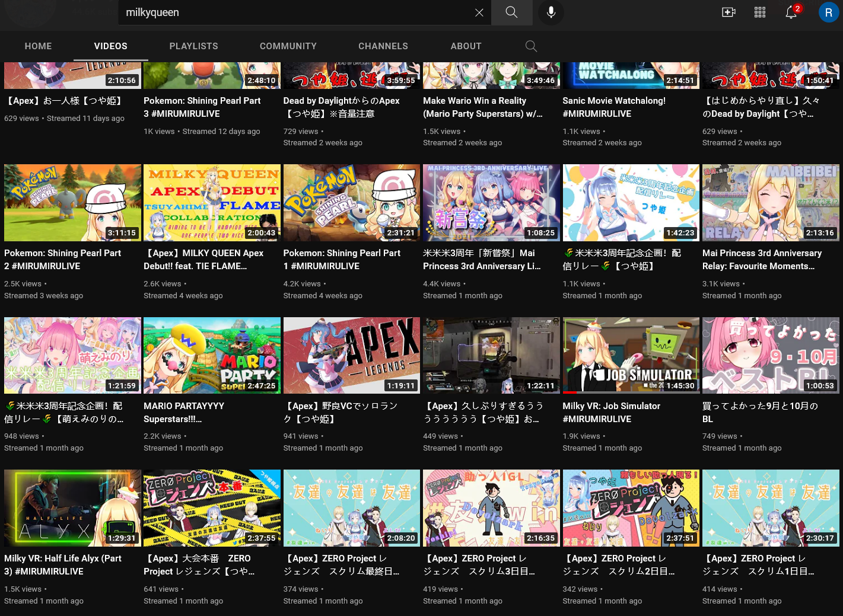The width and height of the screenshot is (843, 616).
Task: Open Pokemon: Shining Pearl Part 1 title
Action: pyautogui.click(x=342, y=260)
